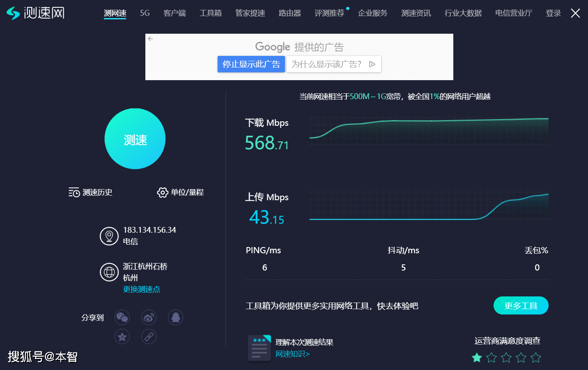Click the 更多工具 button
The height and width of the screenshot is (370, 588).
point(521,305)
